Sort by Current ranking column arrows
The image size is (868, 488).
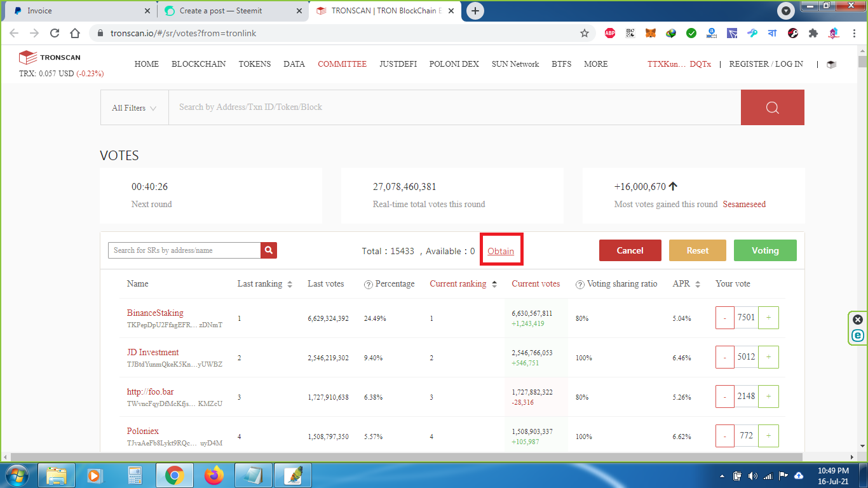click(x=494, y=284)
